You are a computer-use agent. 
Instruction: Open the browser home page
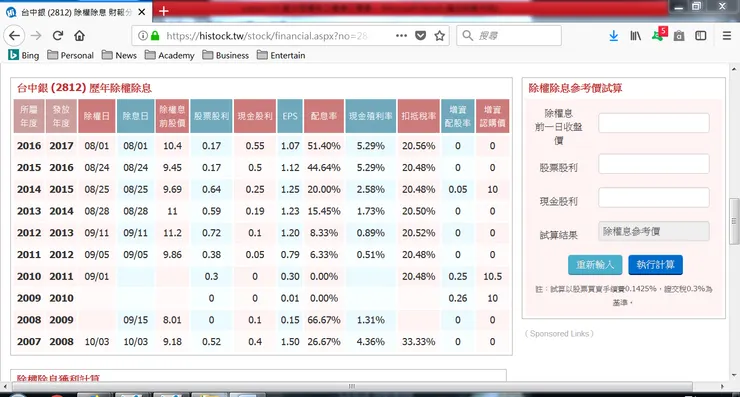click(79, 36)
